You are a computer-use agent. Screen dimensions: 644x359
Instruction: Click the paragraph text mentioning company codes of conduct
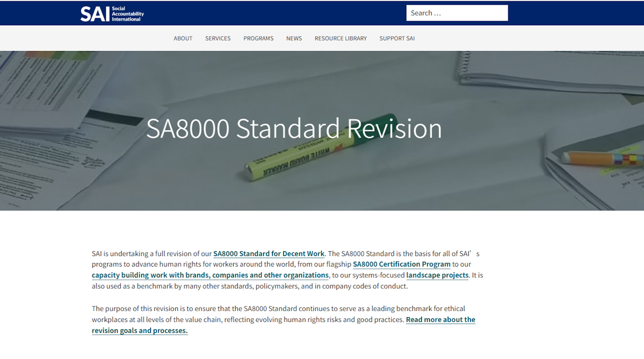click(250, 286)
